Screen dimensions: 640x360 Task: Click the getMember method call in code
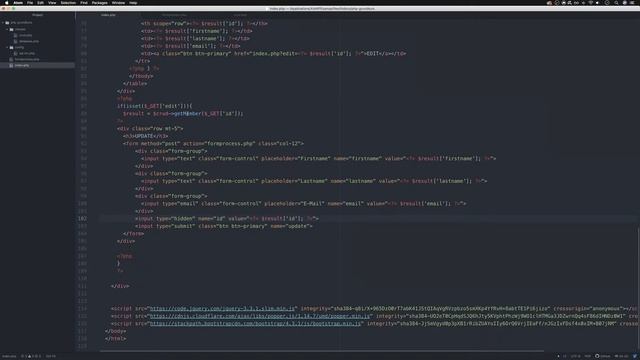tap(187, 113)
